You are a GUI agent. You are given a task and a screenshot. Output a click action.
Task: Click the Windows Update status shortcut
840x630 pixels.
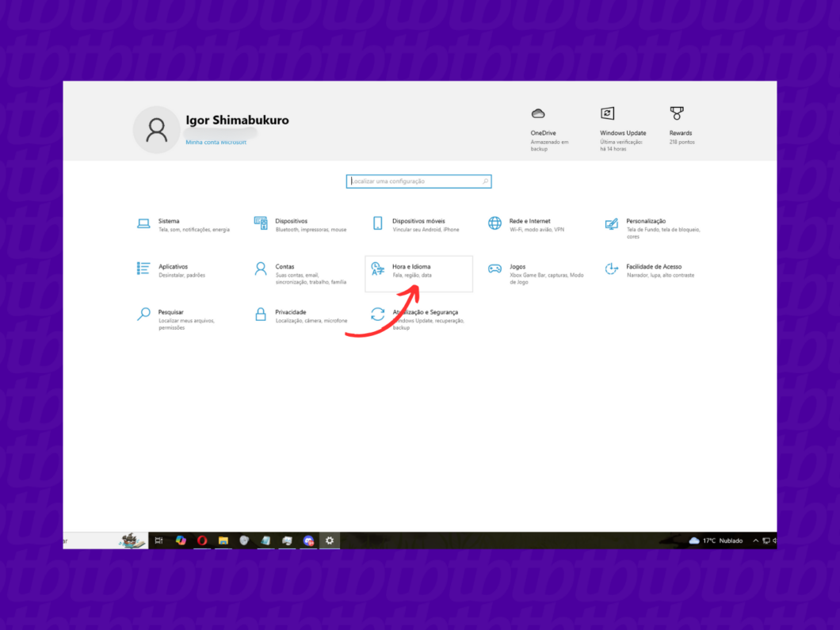(623, 128)
